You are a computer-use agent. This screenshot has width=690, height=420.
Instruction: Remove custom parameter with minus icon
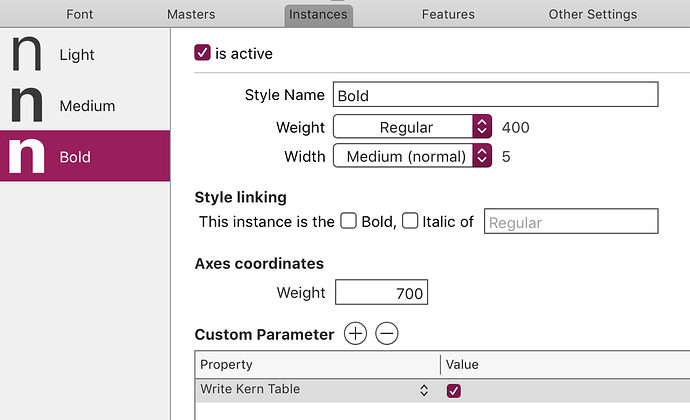click(x=387, y=333)
